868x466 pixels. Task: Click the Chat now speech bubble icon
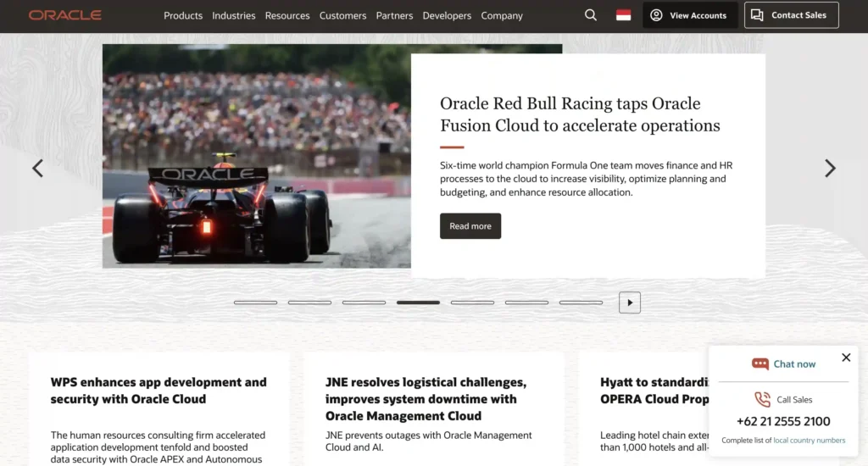point(760,363)
